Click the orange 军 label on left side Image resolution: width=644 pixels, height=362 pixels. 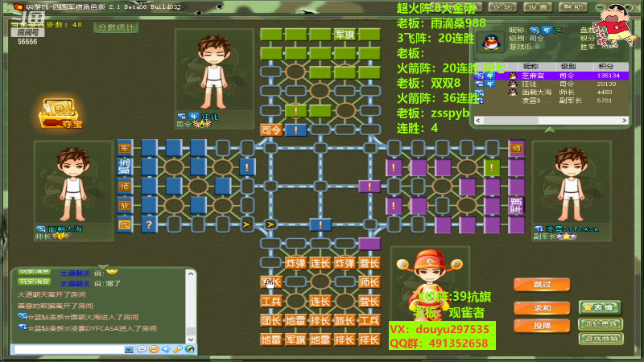pos(125,148)
